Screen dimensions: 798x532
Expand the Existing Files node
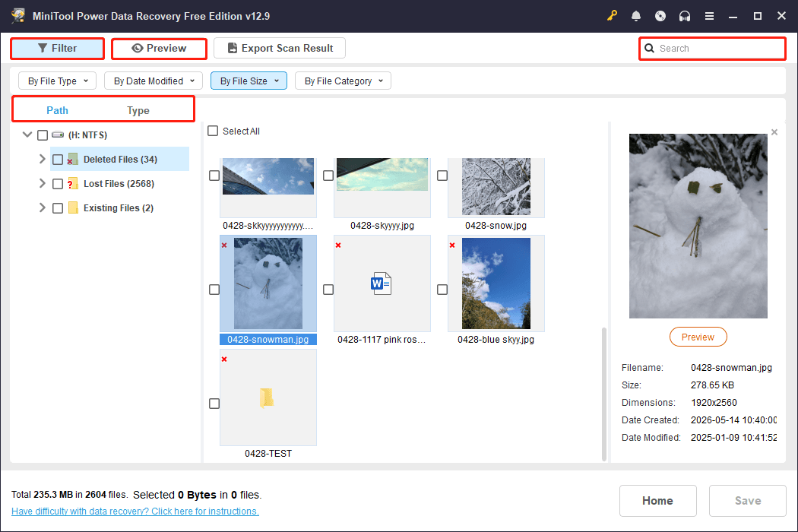pos(43,207)
